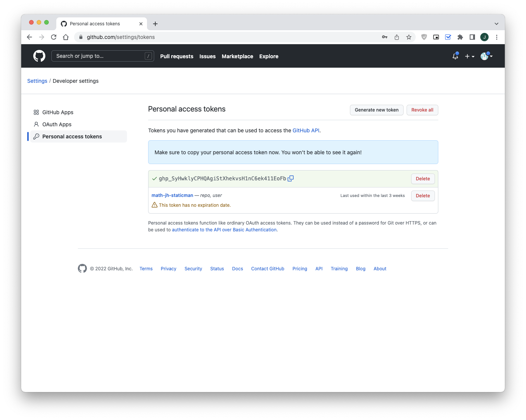Bookmark this page with the star
The image size is (526, 420).
(x=409, y=37)
